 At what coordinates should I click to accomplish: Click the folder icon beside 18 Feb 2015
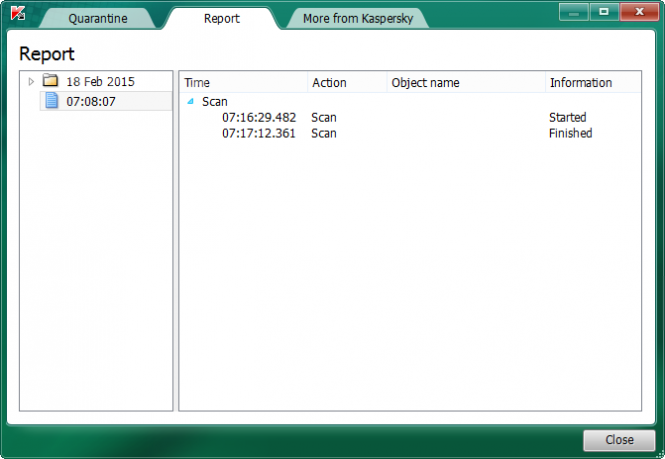point(50,80)
